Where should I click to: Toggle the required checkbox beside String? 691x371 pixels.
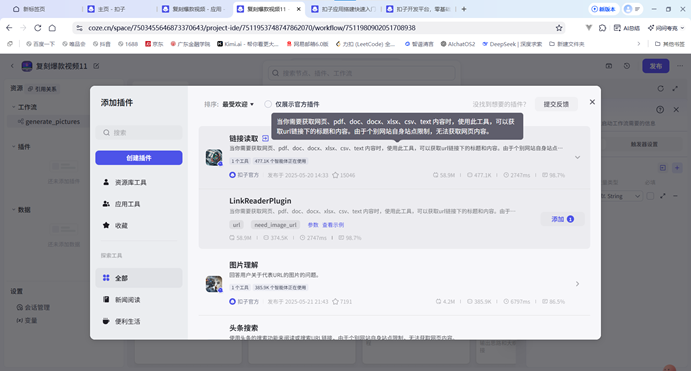[x=650, y=196]
